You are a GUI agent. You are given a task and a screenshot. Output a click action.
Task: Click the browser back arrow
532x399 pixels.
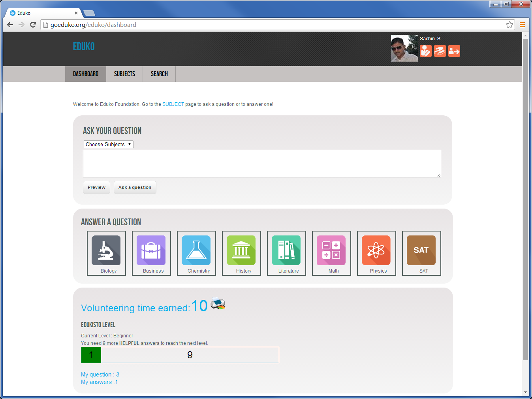[x=10, y=24]
